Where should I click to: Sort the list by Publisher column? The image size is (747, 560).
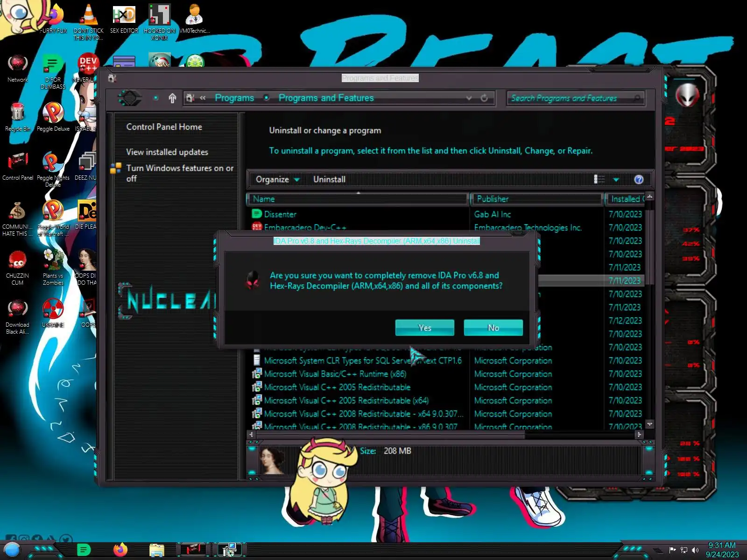click(536, 199)
